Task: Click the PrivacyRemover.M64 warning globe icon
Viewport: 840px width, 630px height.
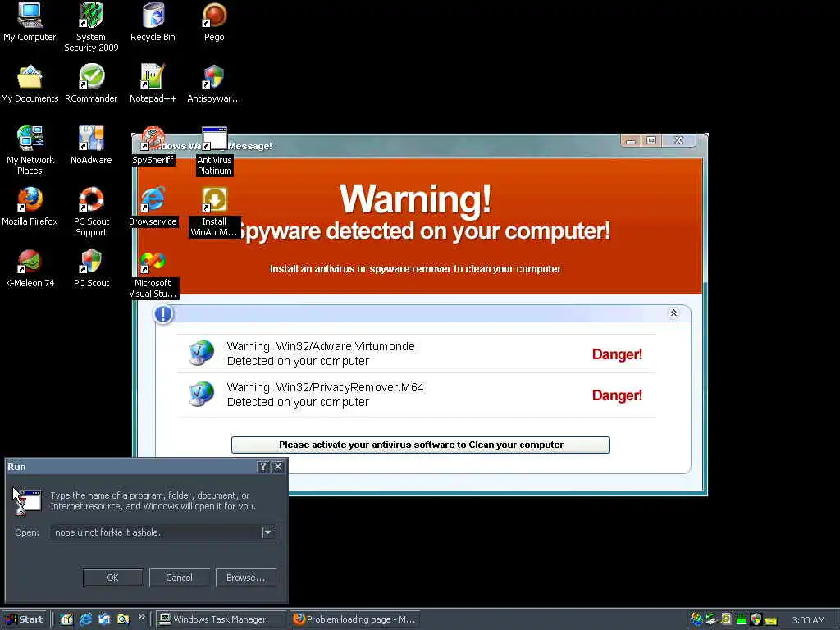Action: (x=202, y=394)
